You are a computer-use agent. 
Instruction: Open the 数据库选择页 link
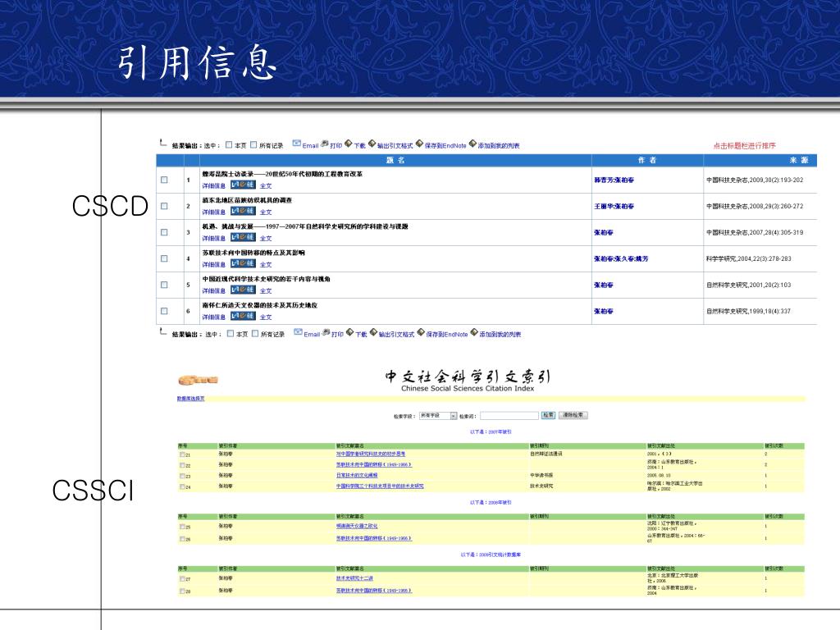(x=190, y=399)
